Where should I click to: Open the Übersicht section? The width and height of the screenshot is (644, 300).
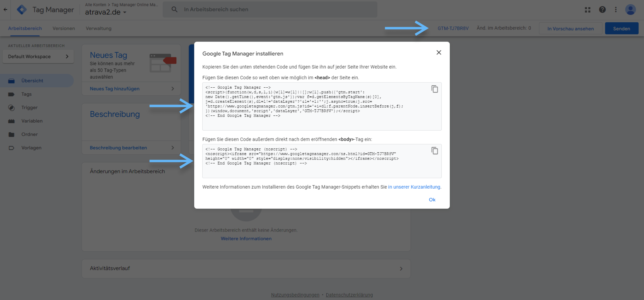pyautogui.click(x=32, y=80)
